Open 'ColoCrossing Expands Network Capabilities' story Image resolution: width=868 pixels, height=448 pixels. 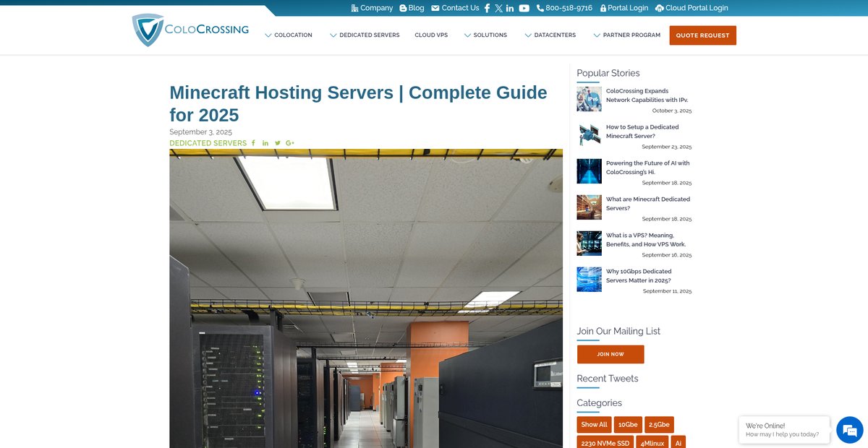point(647,95)
